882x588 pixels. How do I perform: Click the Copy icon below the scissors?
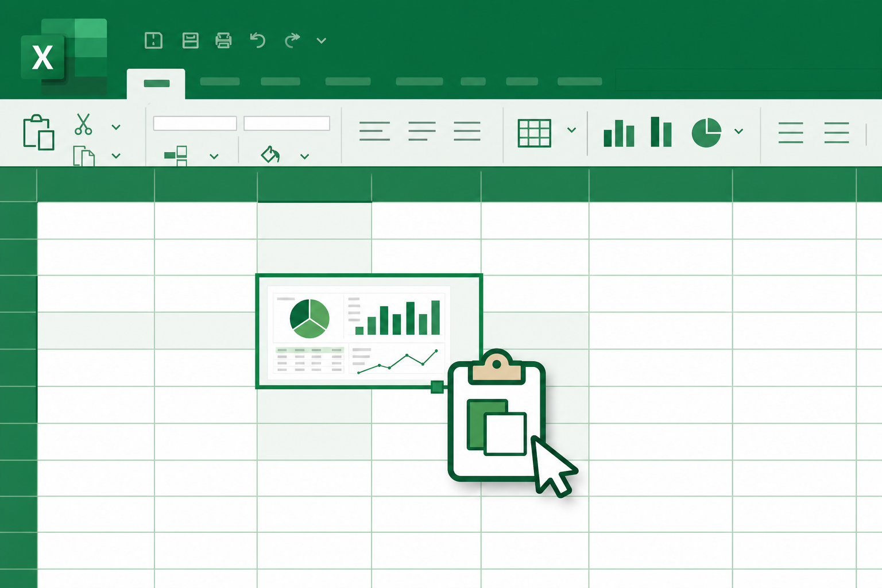[84, 156]
